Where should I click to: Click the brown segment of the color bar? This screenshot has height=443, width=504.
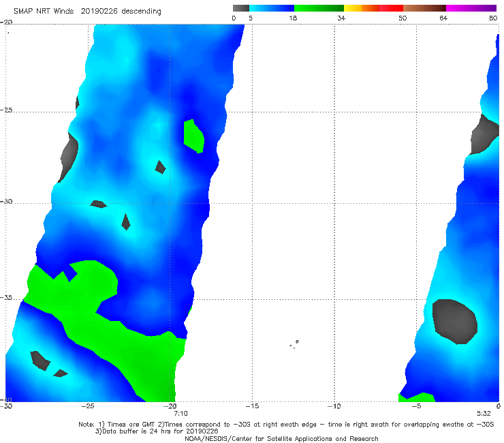click(x=424, y=8)
